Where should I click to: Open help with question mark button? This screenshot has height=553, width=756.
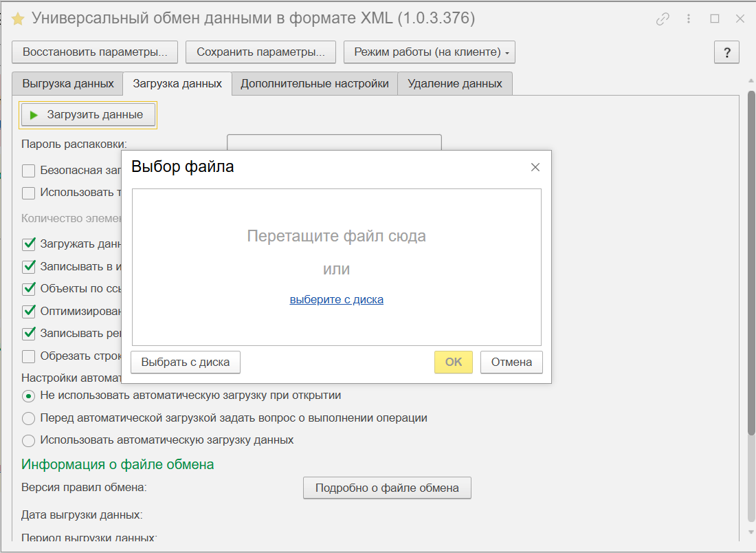[726, 52]
